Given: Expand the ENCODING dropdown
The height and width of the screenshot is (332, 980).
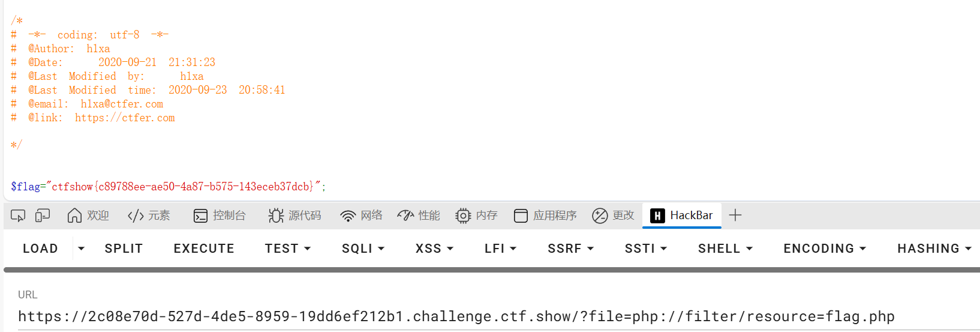Looking at the screenshot, I should tap(825, 249).
